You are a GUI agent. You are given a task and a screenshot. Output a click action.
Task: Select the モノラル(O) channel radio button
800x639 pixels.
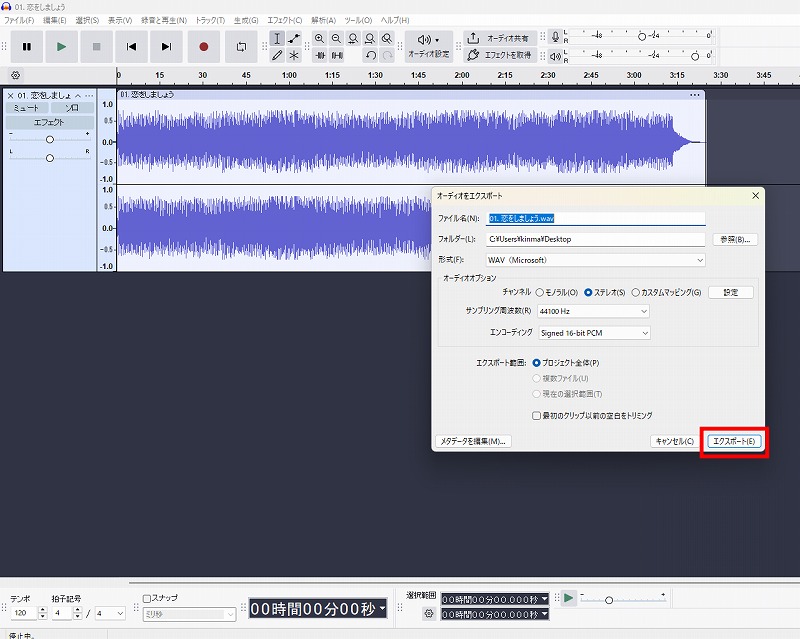(x=539, y=292)
